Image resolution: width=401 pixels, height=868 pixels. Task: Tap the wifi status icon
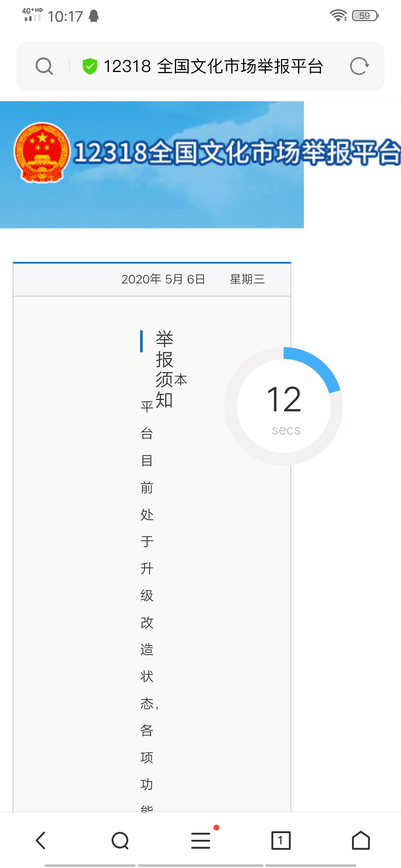tap(338, 16)
